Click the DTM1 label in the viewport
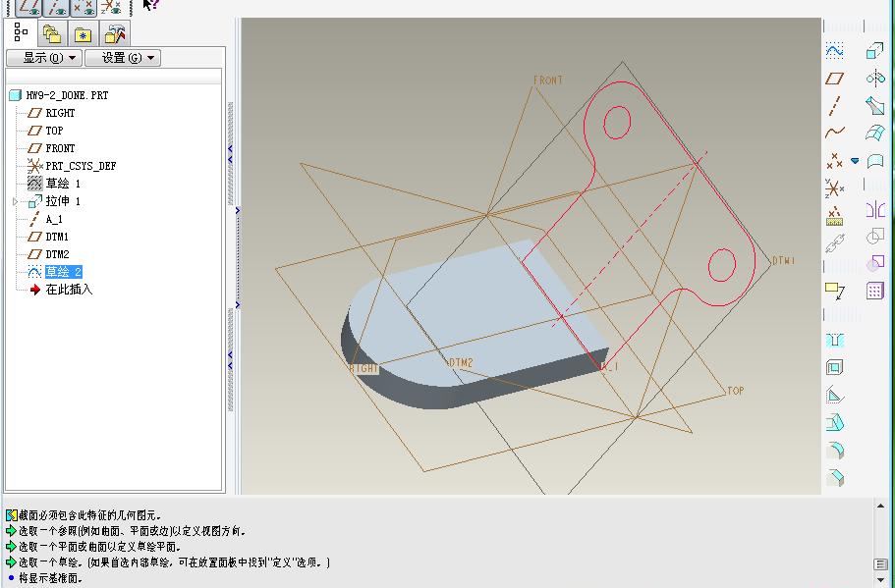The width and height of the screenshot is (895, 588). (x=784, y=261)
